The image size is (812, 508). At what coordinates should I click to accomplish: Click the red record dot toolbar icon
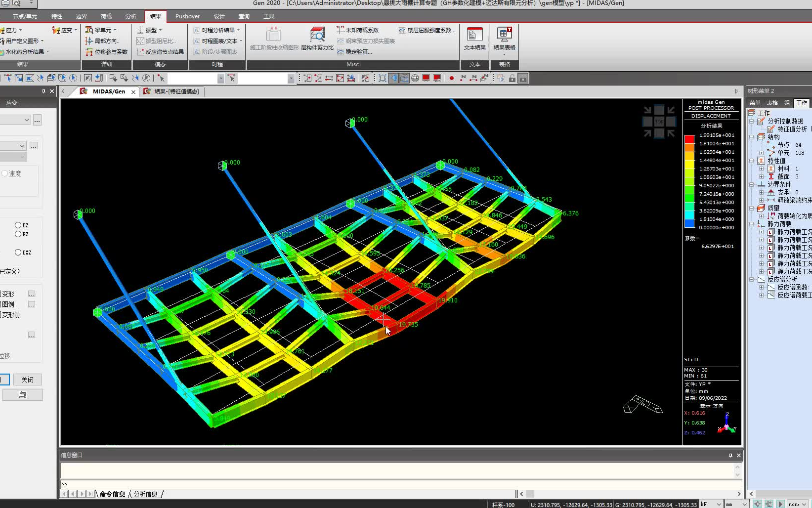click(451, 78)
